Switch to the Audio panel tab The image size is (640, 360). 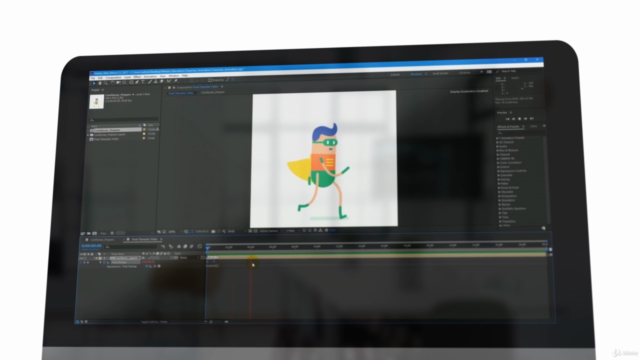(x=515, y=78)
